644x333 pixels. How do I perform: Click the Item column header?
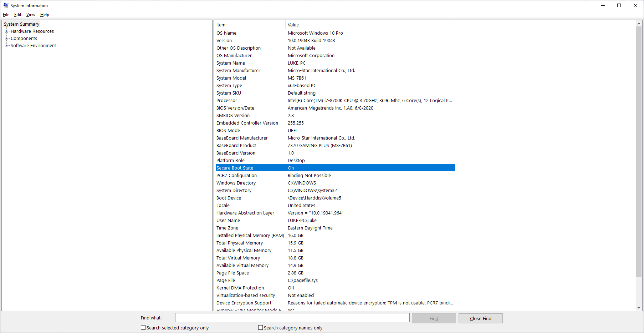pos(250,25)
